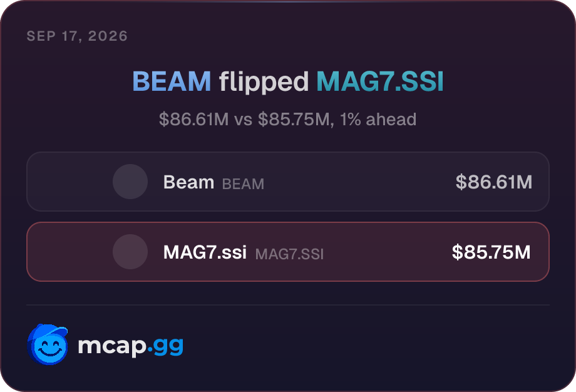Click the Beam coin name
The height and width of the screenshot is (392, 576).
pyautogui.click(x=188, y=182)
